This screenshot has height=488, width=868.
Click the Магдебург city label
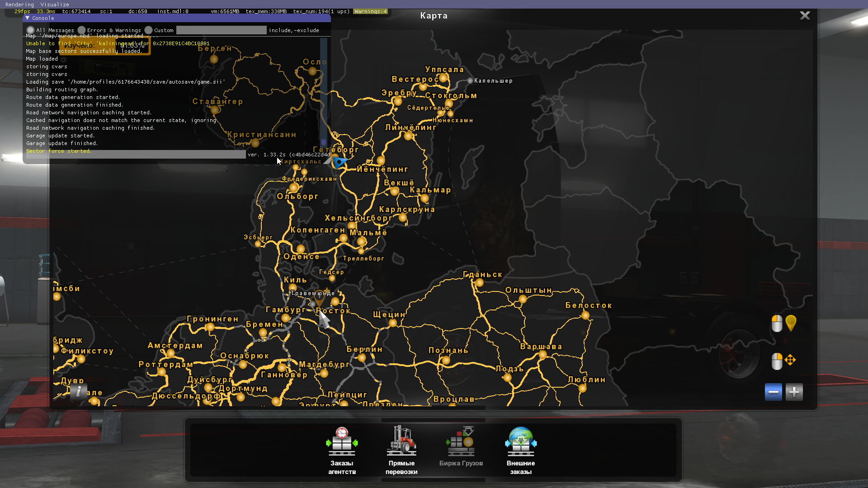[x=324, y=364]
